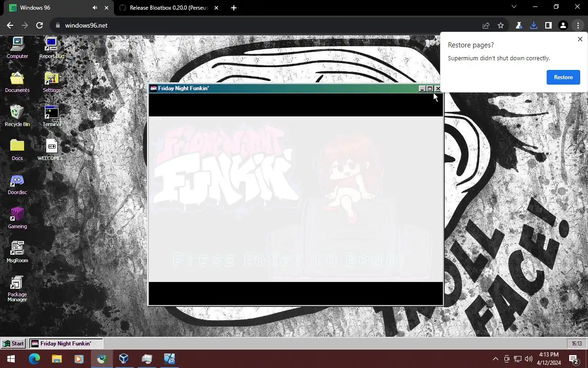This screenshot has height=368, width=588.
Task: Open the browser profile icon
Action: 563,25
